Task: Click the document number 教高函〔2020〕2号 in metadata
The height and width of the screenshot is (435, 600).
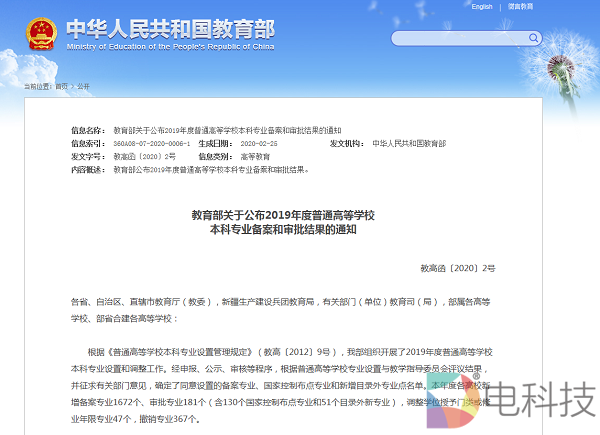Action: 145,156
